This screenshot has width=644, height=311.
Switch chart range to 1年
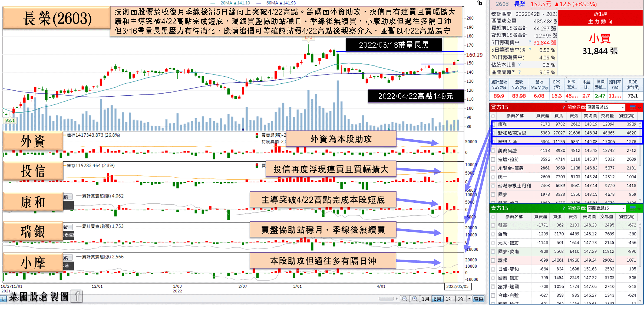tap(449, 299)
